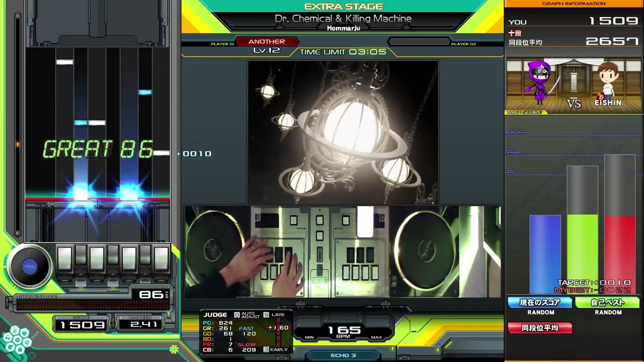The image size is (644, 362).
Task: Click the BD: 1 judge row
Action: click(217, 339)
